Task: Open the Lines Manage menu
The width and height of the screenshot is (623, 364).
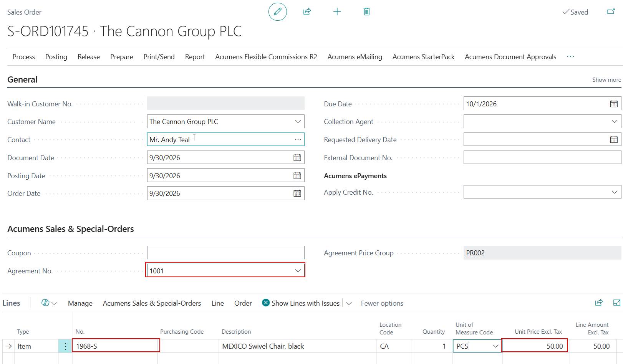Action: coord(80,303)
